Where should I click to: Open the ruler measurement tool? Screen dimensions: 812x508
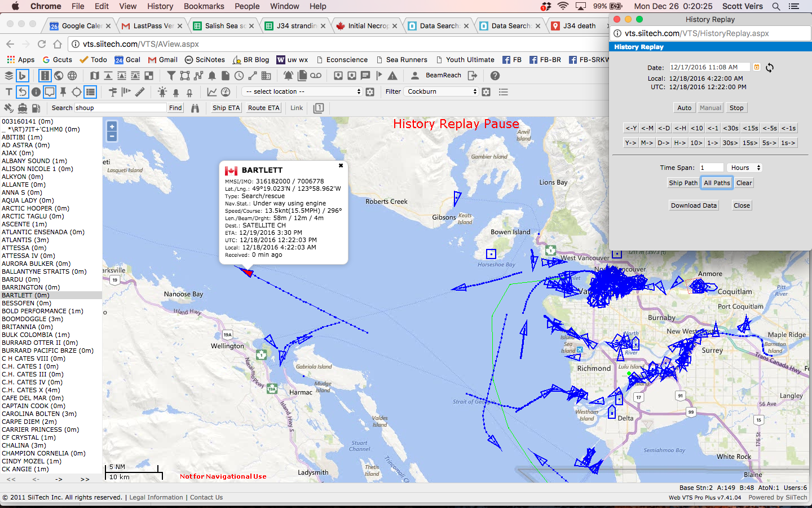pos(140,91)
